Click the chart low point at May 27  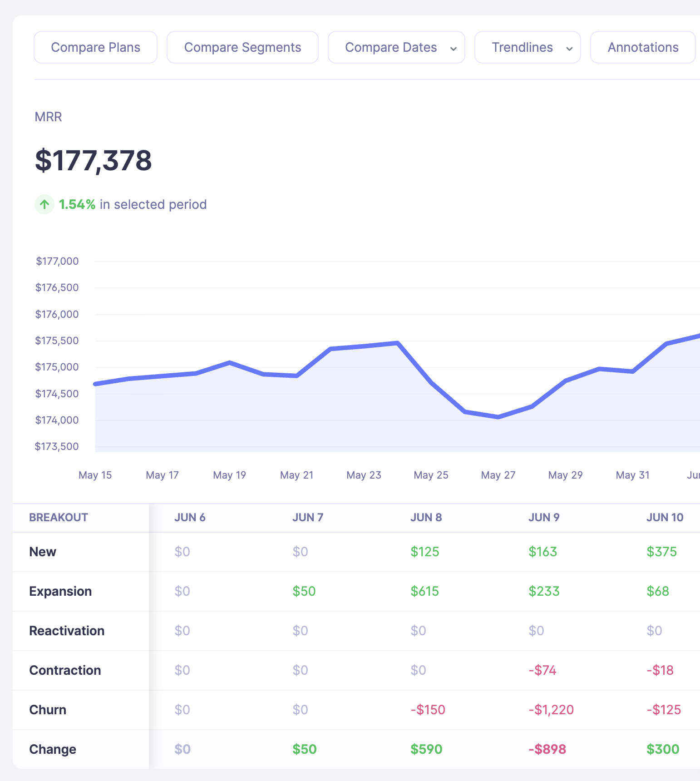(498, 416)
